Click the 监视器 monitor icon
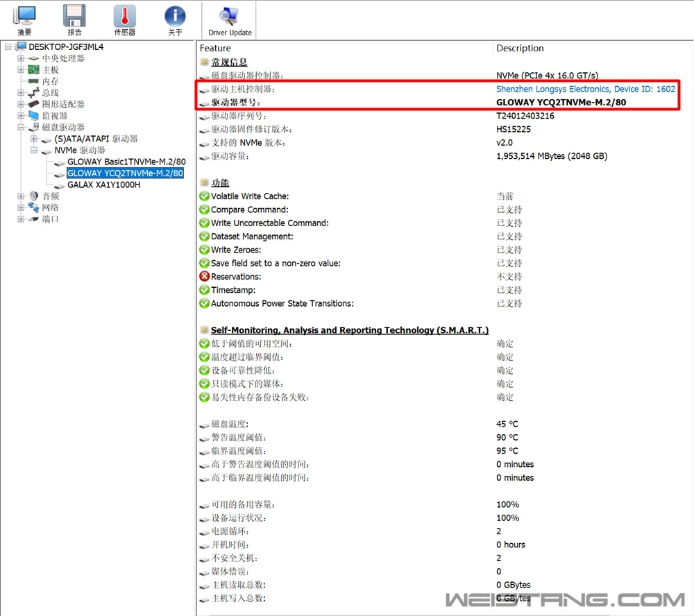This screenshot has height=616, width=694. (33, 115)
